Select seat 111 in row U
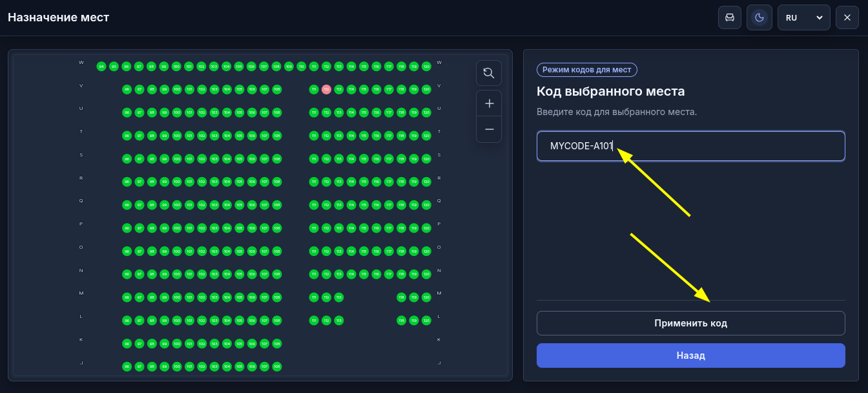 coord(314,112)
